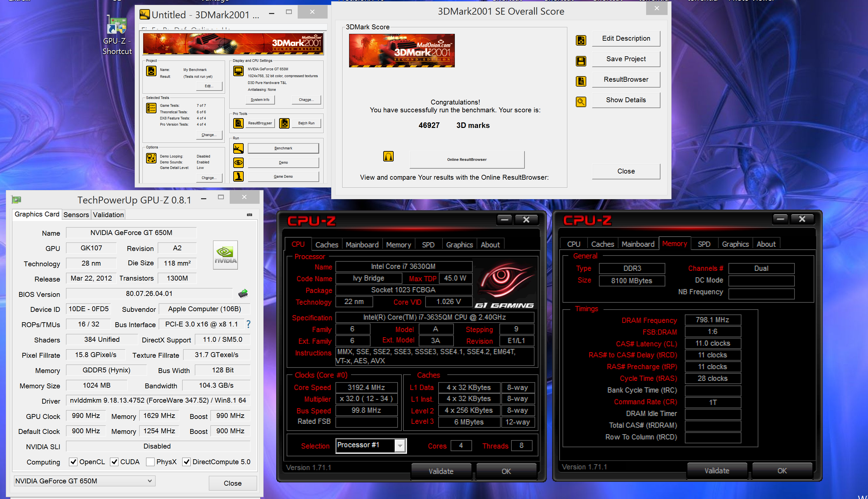The image size is (868, 499).
Task: Click Validate in the left CPU-Z window
Action: pyautogui.click(x=441, y=471)
